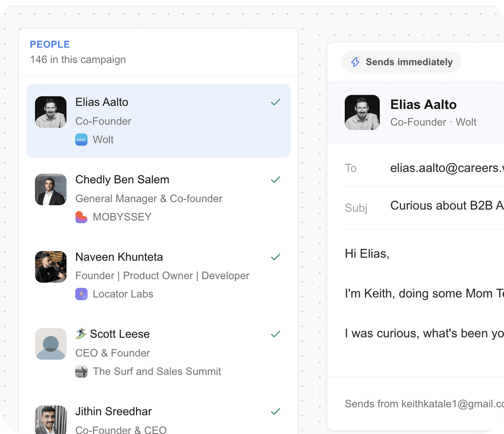Toggle the checkmark for Jithin Sreedhar
Screen dimensions: 504x434
(x=276, y=412)
